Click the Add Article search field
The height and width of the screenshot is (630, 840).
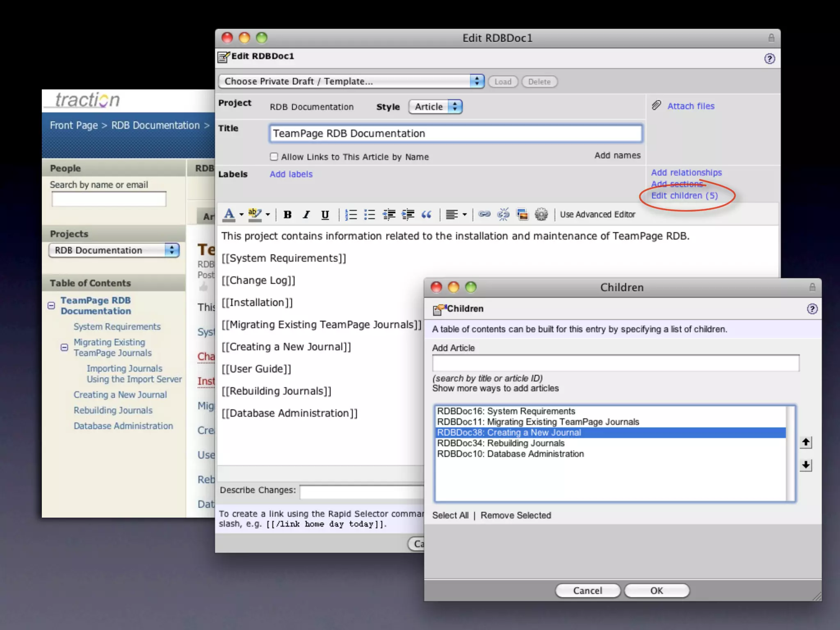[x=615, y=363]
